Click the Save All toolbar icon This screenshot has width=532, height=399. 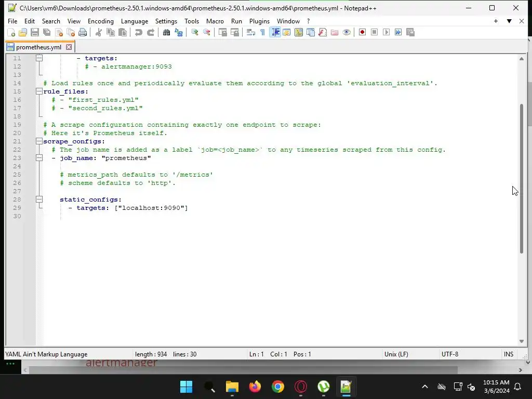pos(47,32)
